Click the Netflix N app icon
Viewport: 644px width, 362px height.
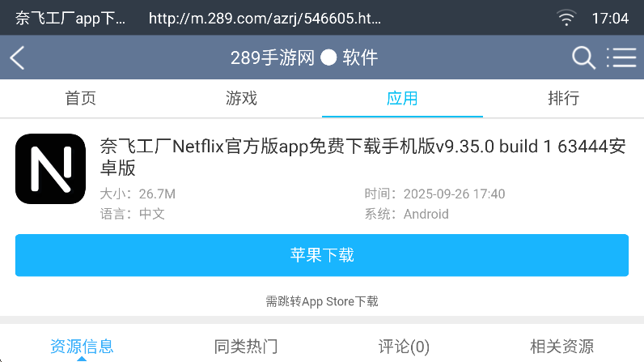tap(50, 168)
